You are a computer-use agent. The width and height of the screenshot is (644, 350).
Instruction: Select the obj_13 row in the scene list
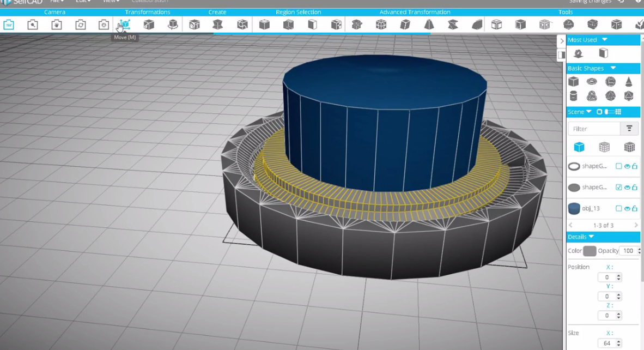point(603,209)
